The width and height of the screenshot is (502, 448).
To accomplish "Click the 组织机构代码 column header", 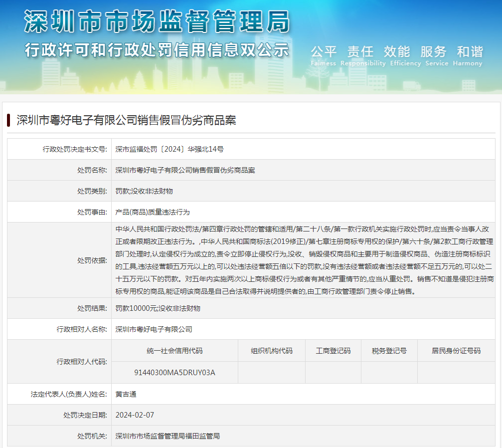I will [x=271, y=351].
